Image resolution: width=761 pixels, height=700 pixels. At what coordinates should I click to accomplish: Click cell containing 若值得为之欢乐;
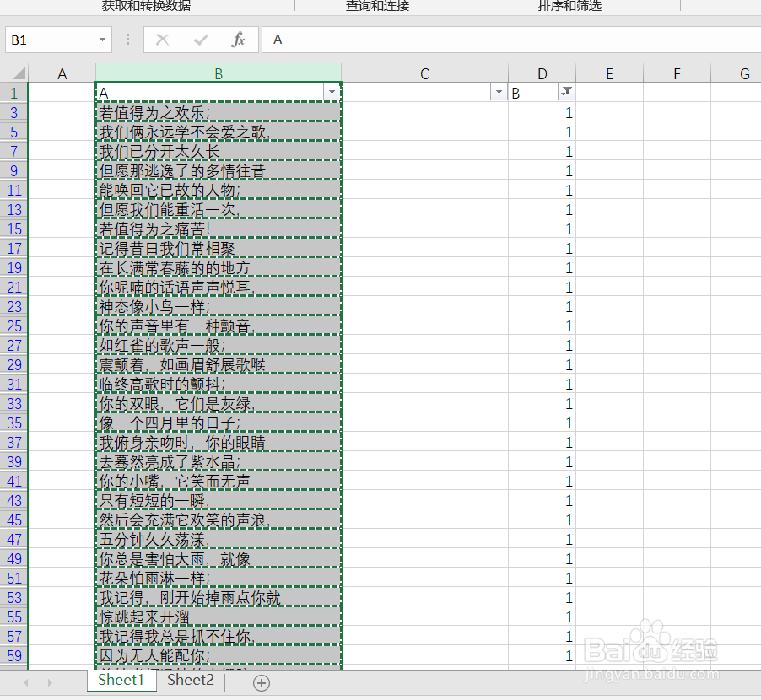(x=219, y=112)
